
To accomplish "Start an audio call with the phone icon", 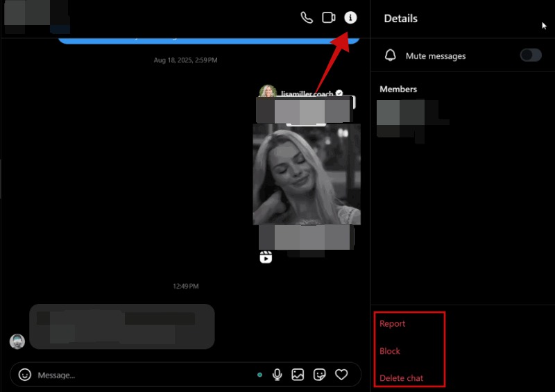I will click(307, 18).
